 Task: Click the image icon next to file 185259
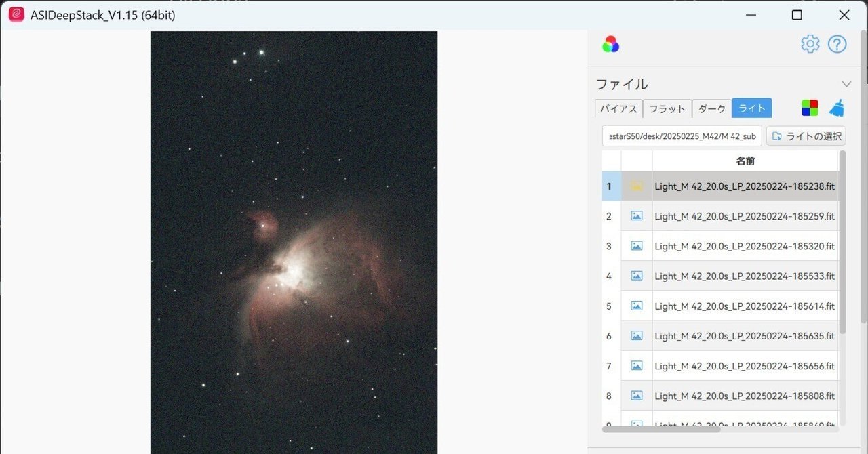[635, 215]
